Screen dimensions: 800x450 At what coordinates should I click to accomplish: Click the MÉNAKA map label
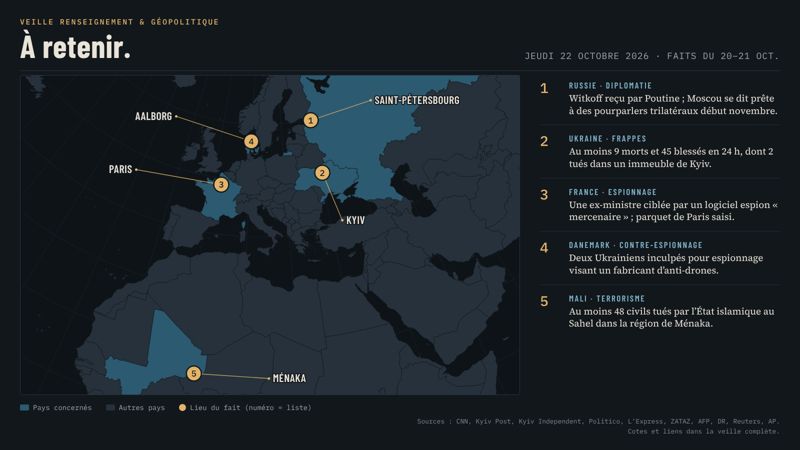(289, 378)
